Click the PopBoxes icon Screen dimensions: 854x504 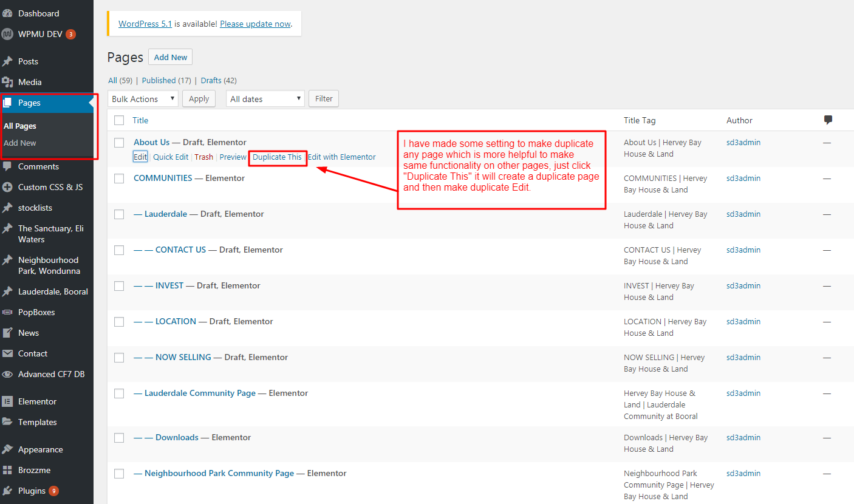(x=7, y=312)
